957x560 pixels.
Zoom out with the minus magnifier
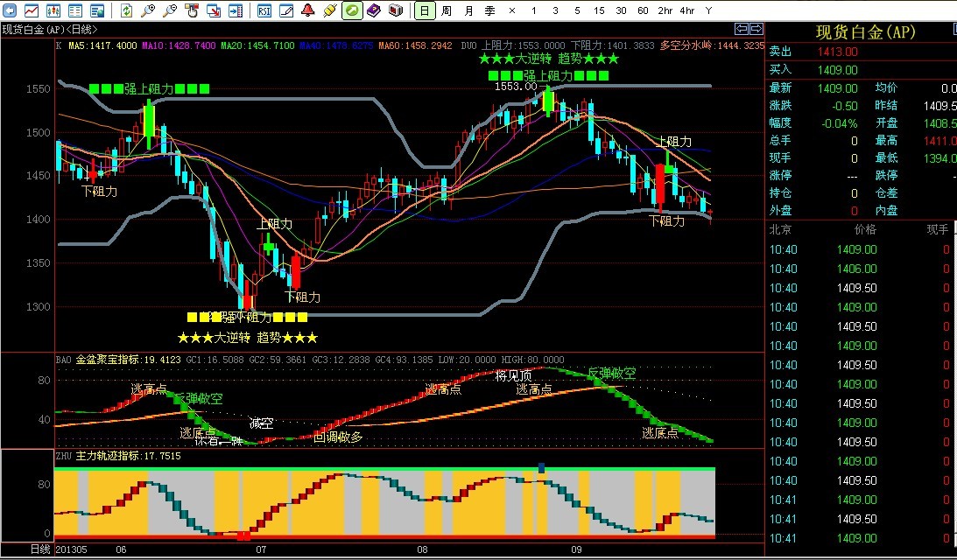[170, 10]
